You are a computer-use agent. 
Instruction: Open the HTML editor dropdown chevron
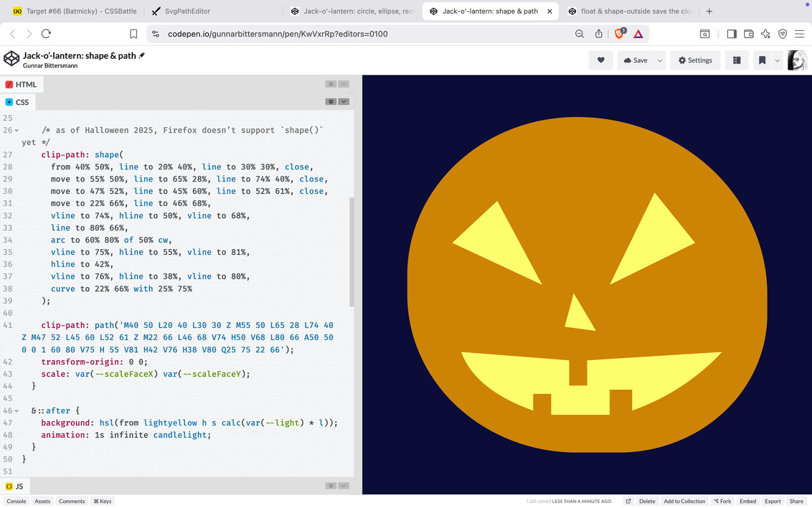[x=344, y=84]
